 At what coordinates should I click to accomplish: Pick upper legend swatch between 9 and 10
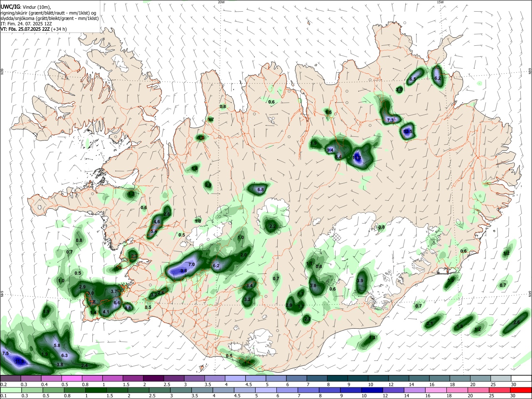(x=358, y=378)
